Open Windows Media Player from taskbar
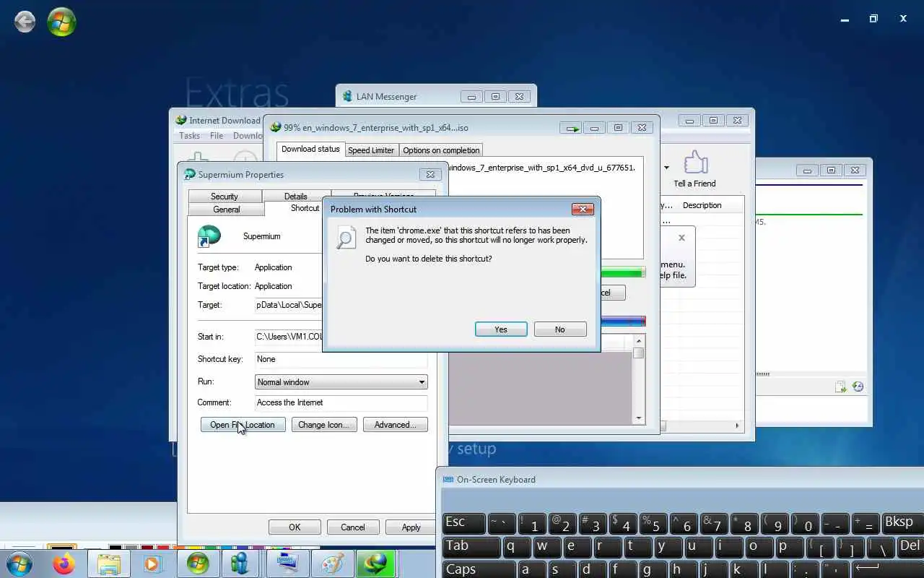The width and height of the screenshot is (924, 578). 152,564
